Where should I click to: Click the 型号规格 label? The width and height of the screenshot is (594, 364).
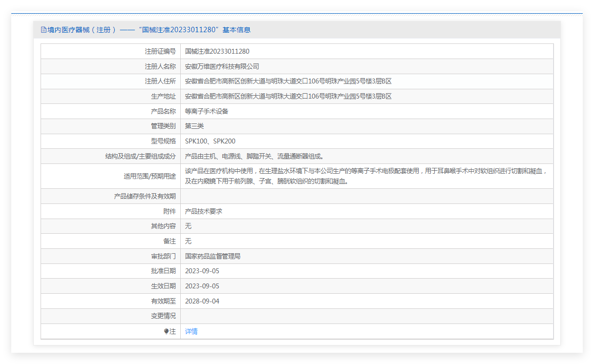click(x=163, y=141)
